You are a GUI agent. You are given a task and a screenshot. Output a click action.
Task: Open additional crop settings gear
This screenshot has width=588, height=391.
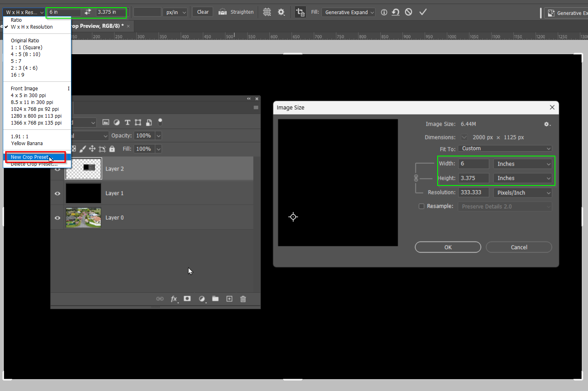(x=281, y=12)
